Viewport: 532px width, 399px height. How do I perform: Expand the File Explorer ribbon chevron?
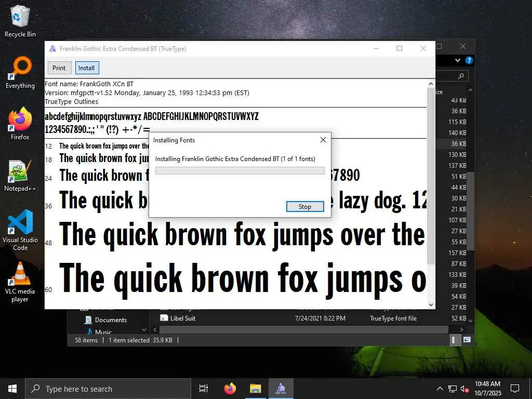[457, 60]
